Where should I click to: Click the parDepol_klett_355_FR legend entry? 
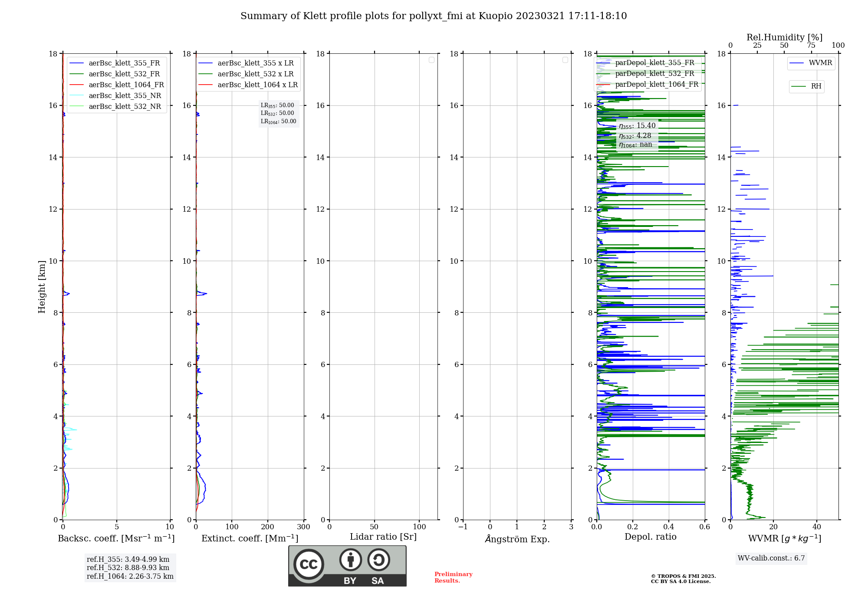[645, 62]
